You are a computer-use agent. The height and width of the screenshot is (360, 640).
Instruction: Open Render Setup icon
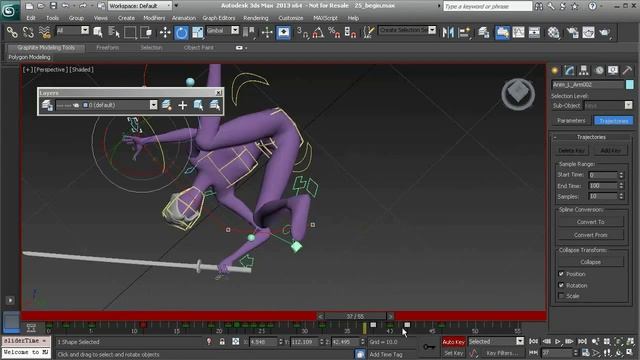572,32
